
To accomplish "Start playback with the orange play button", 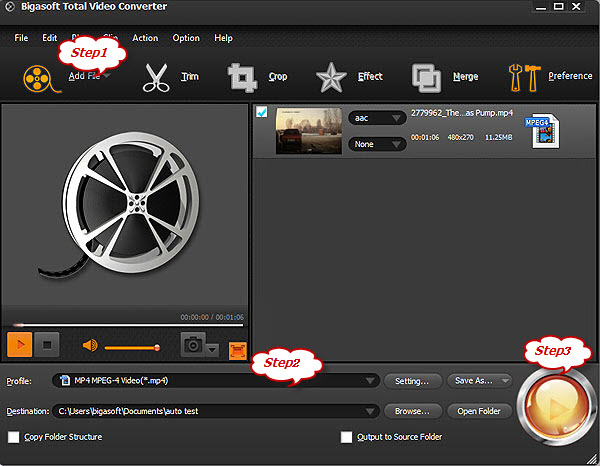I will point(20,345).
